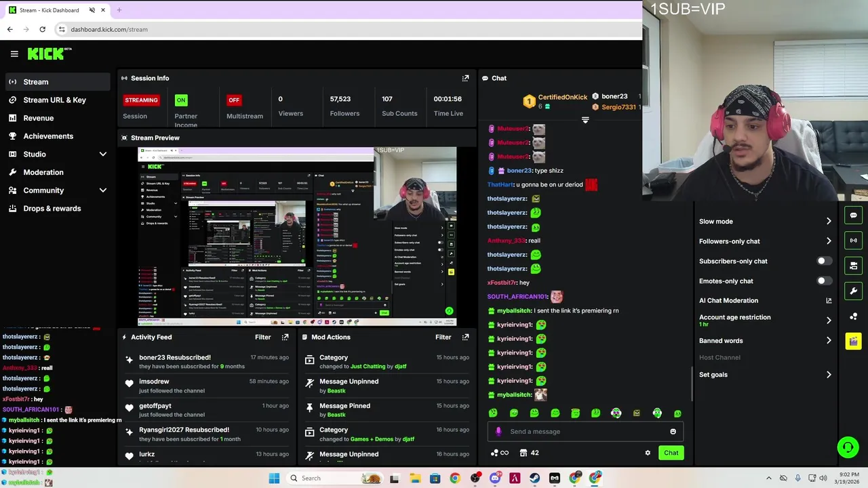Toggle the Partner Income ON badge
The width and height of the screenshot is (868, 488).
(180, 100)
